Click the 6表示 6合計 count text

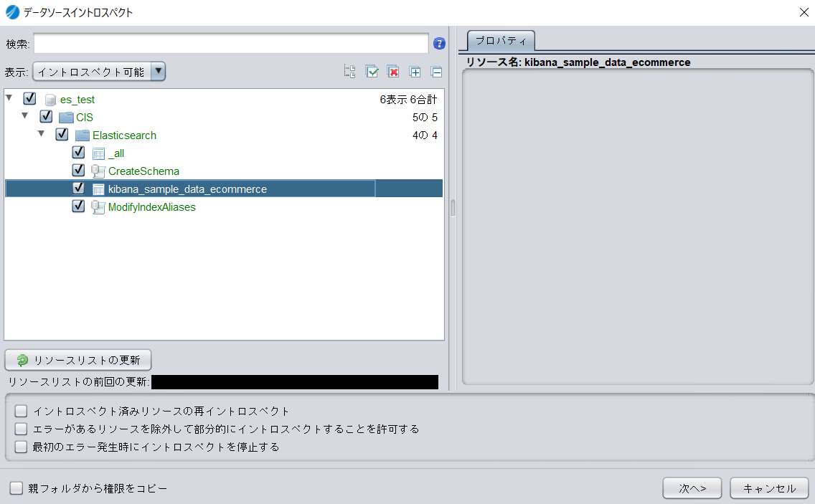(x=408, y=100)
